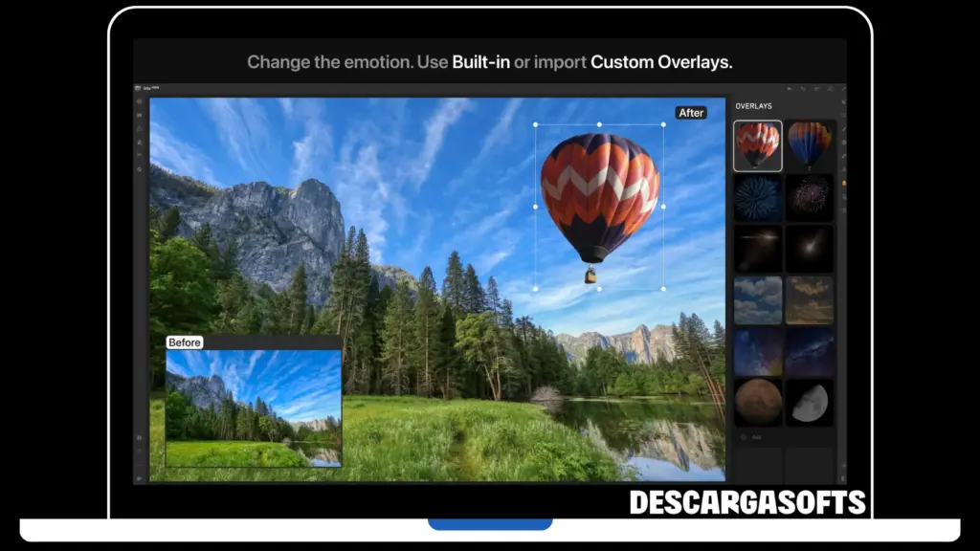Image resolution: width=980 pixels, height=551 pixels.
Task: Choose the blue striped hot air balloon overlay
Action: [810, 145]
